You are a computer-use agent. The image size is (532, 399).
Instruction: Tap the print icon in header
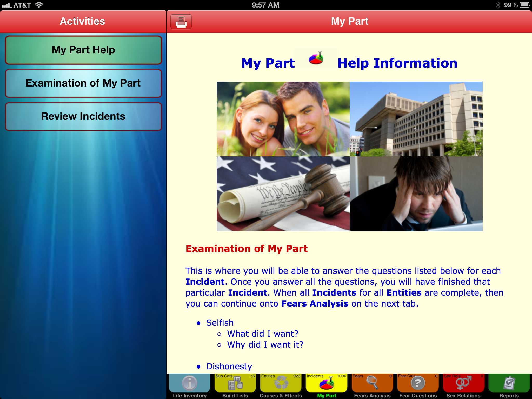point(181,22)
